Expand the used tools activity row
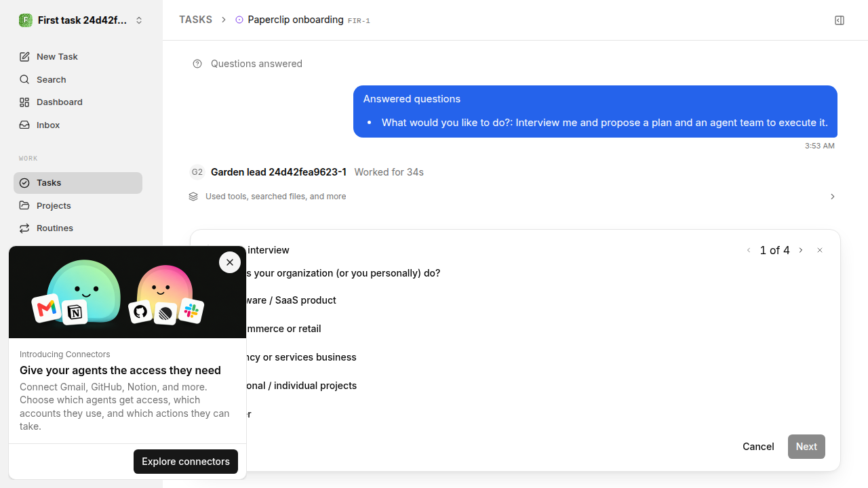The height and width of the screenshot is (488, 868). (x=513, y=197)
